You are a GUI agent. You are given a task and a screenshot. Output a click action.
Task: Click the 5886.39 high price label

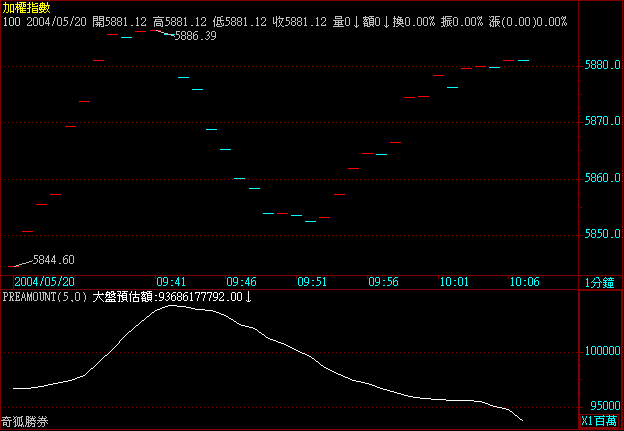[x=196, y=36]
